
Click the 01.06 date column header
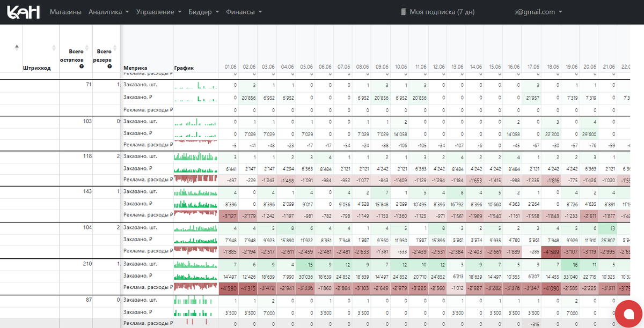tap(230, 67)
